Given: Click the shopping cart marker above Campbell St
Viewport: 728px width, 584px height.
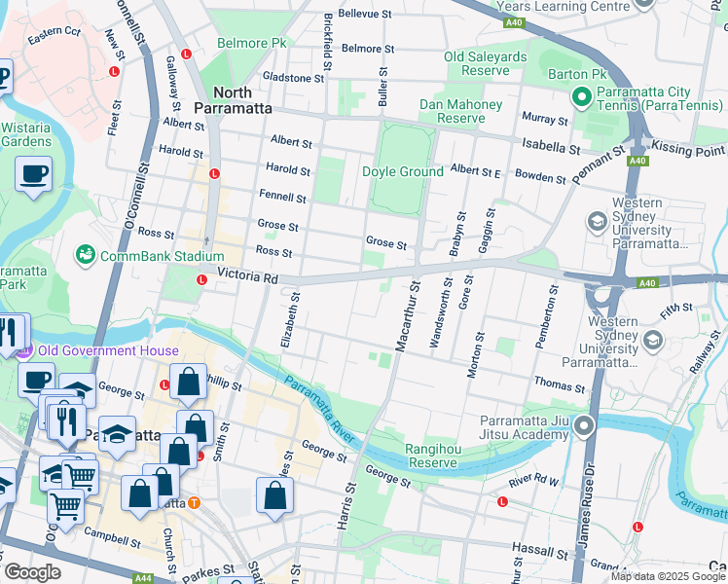Looking at the screenshot, I should coord(66,509).
